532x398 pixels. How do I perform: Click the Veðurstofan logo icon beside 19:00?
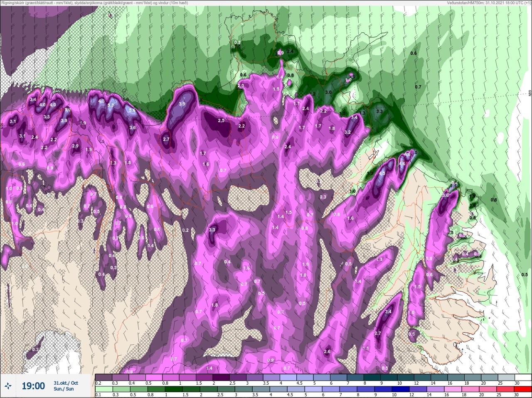point(8,386)
